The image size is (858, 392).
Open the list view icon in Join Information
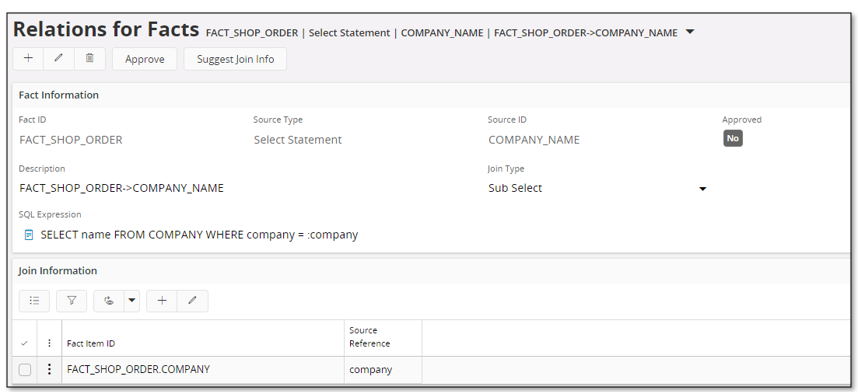[34, 301]
